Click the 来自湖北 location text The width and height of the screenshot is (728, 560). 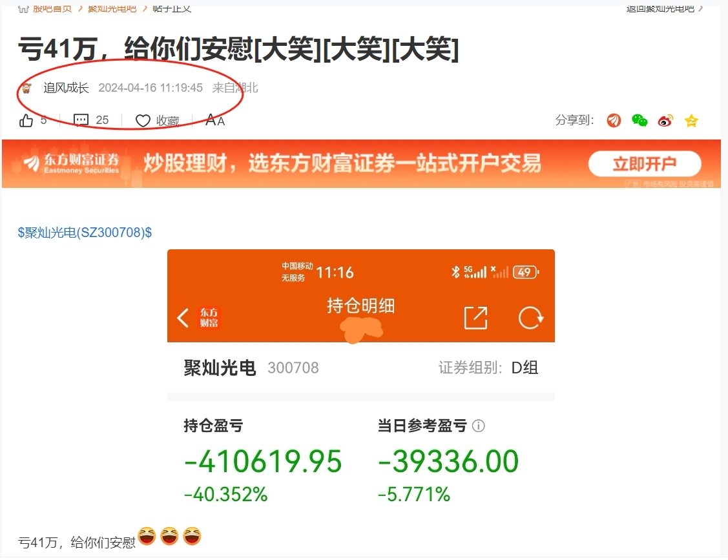tap(235, 88)
